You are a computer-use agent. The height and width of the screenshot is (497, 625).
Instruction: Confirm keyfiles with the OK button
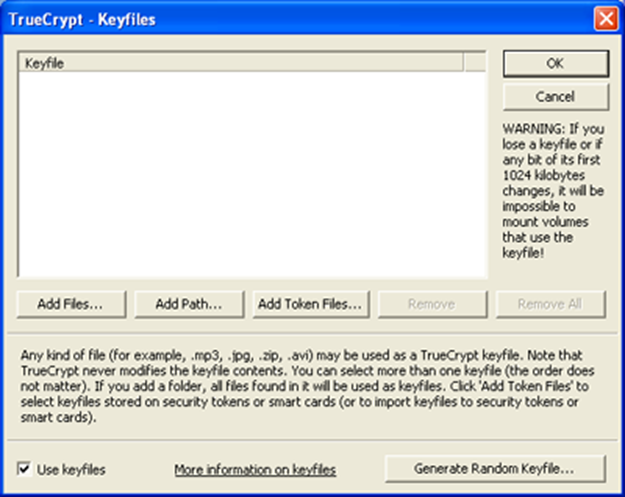[556, 63]
